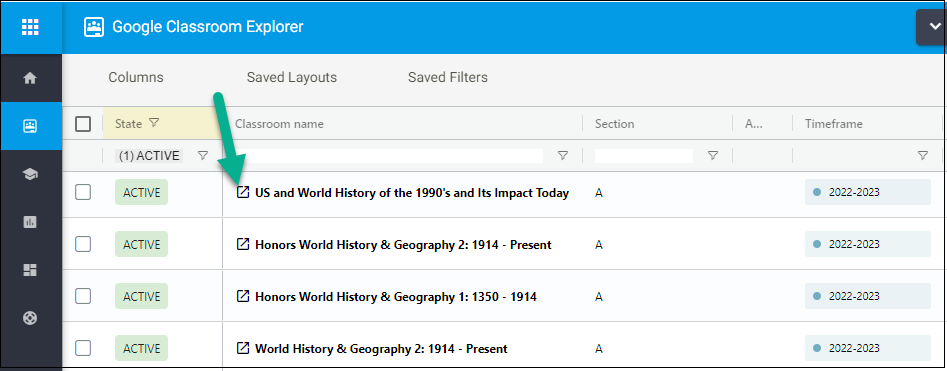Open US and World History classroom external link icon

242,193
